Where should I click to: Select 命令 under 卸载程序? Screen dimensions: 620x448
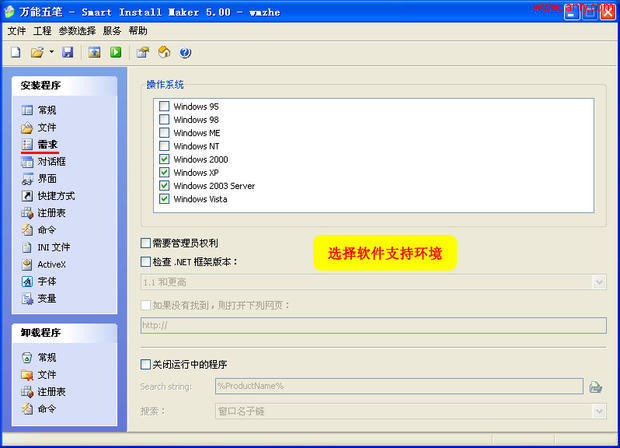click(x=39, y=408)
